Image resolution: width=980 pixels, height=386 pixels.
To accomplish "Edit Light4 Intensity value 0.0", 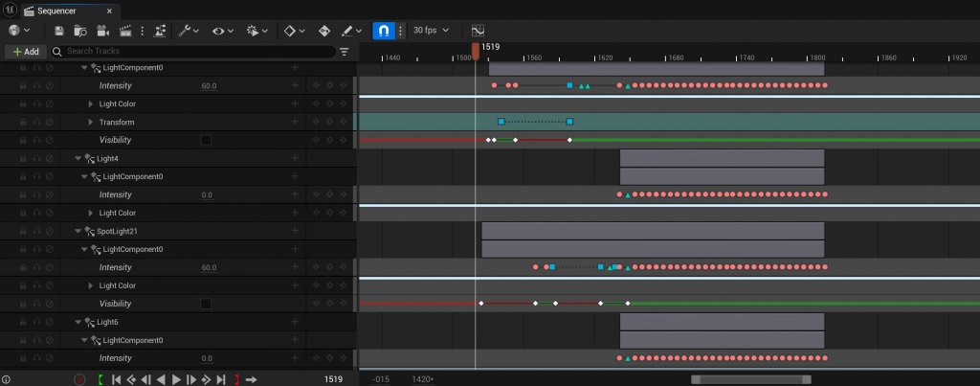I will click(207, 194).
